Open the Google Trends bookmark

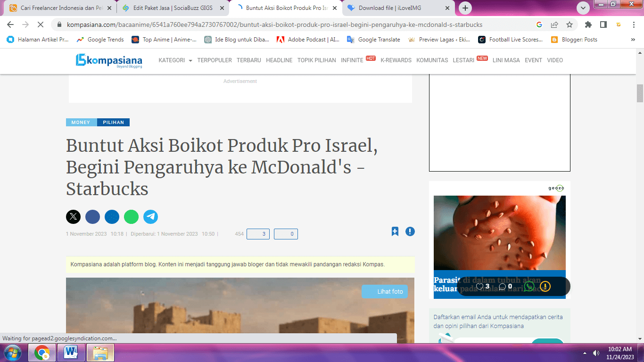point(100,40)
